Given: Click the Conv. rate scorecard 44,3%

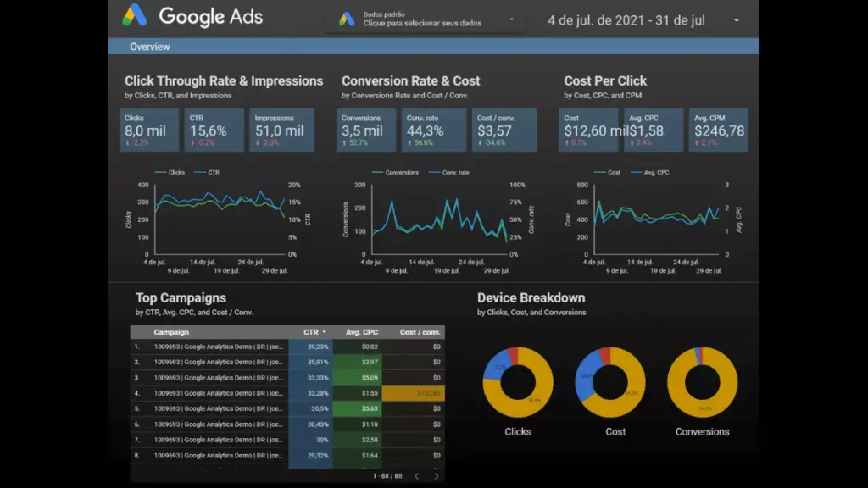Looking at the screenshot, I should click(433, 130).
